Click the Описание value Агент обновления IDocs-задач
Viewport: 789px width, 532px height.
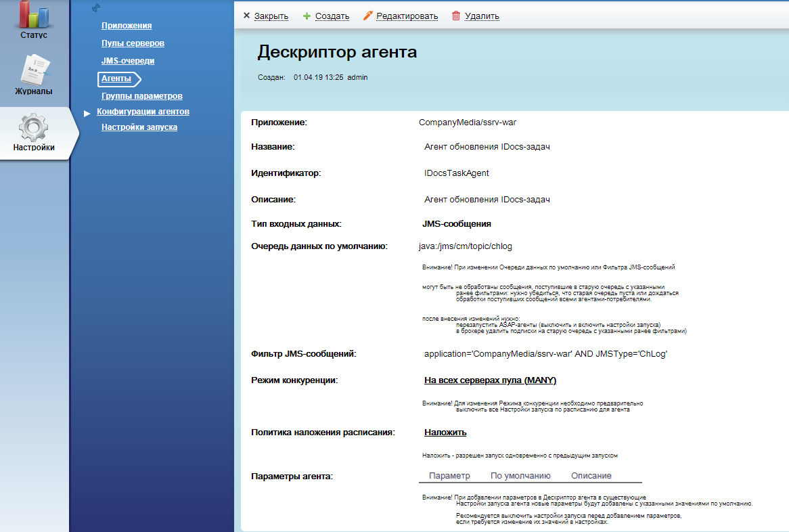tap(487, 200)
